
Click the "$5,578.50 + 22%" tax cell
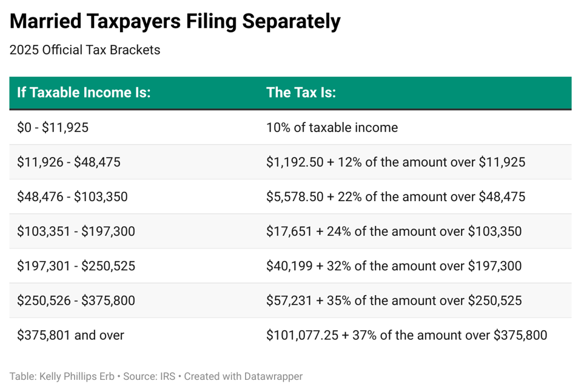tap(395, 197)
